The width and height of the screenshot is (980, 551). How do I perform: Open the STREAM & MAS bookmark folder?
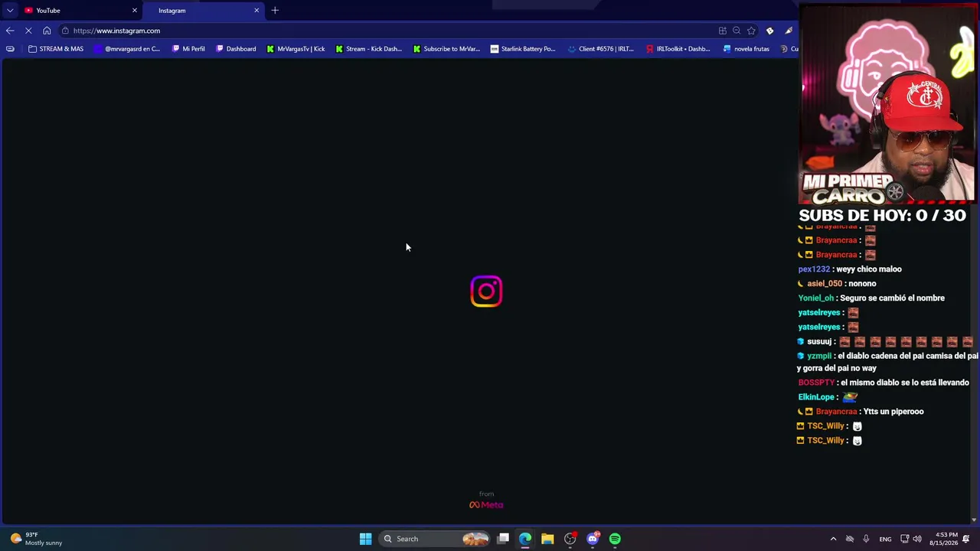[x=56, y=49]
